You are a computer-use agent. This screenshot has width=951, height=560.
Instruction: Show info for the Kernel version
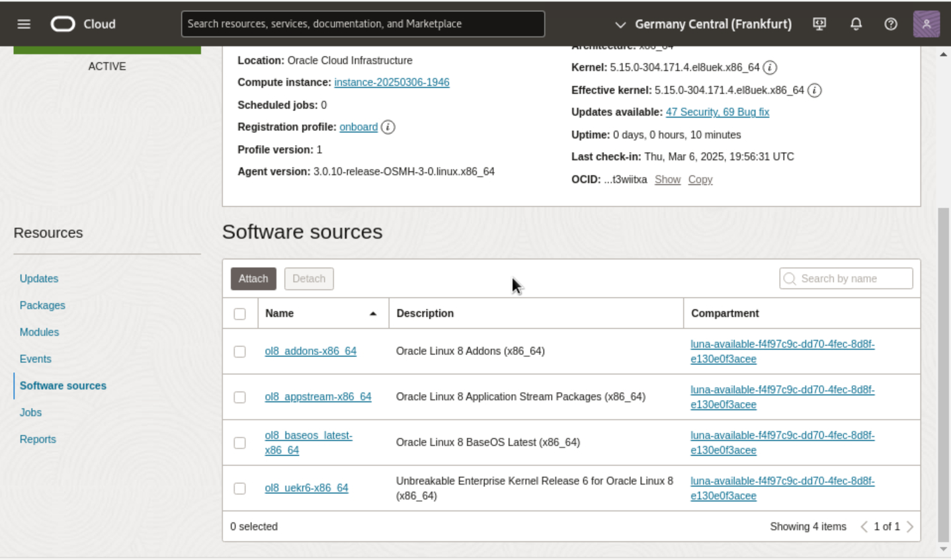tap(770, 67)
